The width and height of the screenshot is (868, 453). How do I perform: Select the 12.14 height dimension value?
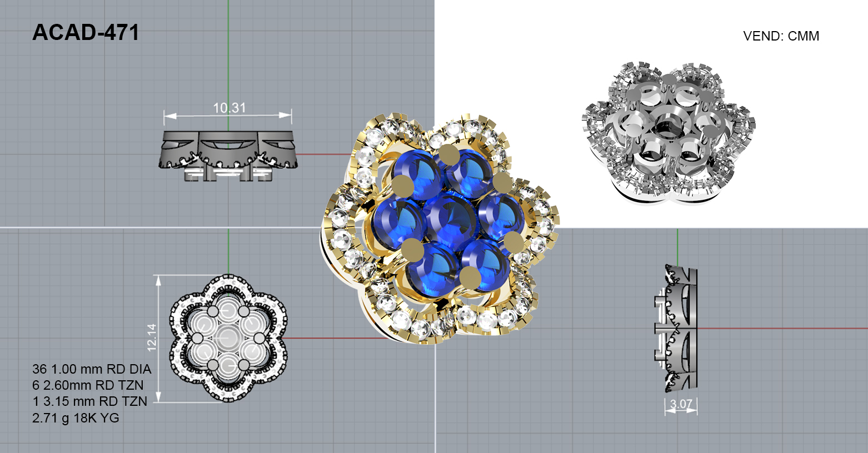(x=152, y=338)
